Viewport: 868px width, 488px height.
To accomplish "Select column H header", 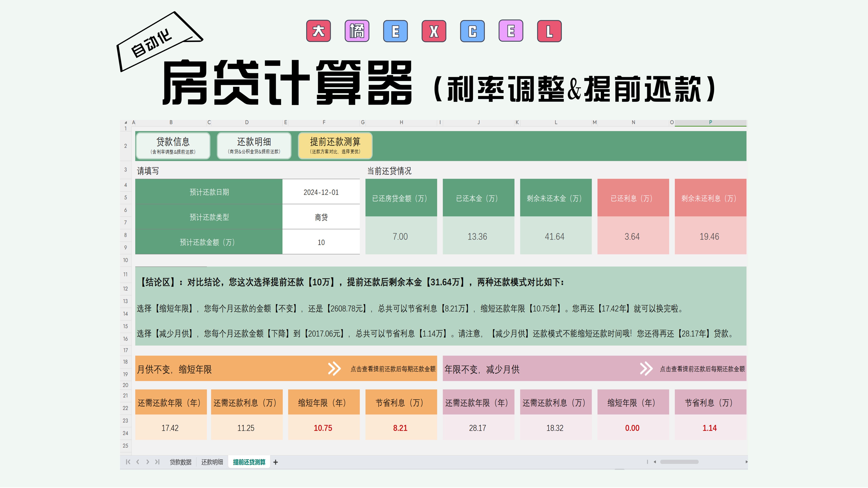I will (x=401, y=123).
